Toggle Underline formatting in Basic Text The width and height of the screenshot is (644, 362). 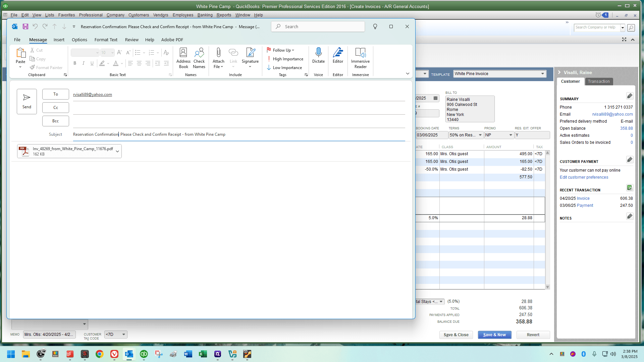[x=92, y=63]
